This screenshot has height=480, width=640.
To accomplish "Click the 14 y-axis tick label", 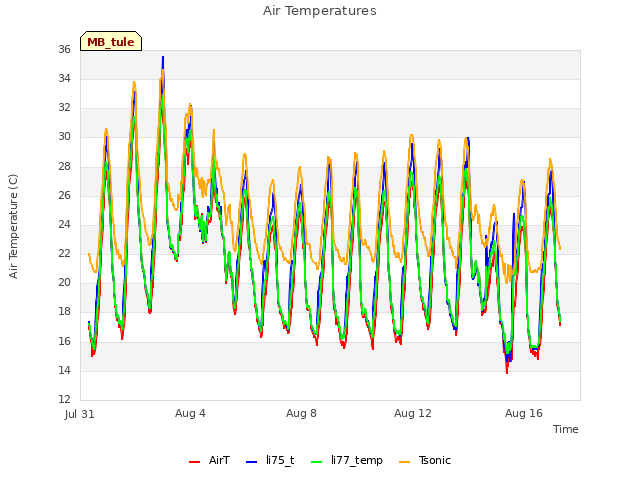I will (64, 371).
